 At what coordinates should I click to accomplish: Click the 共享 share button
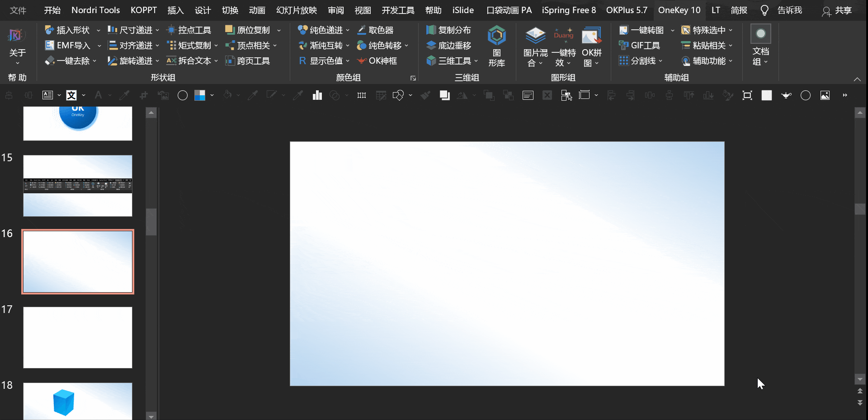(837, 10)
